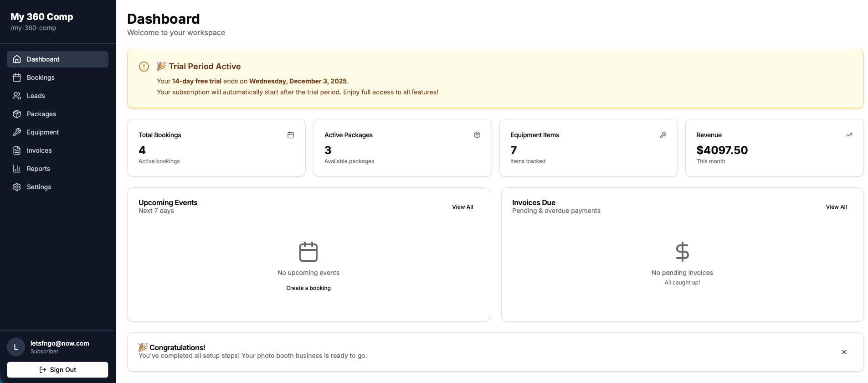Click the Packages box icon in sidebar

17,114
